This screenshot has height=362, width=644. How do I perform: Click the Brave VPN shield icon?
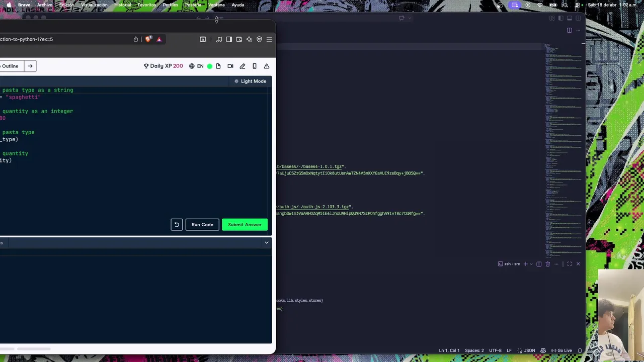259,39
